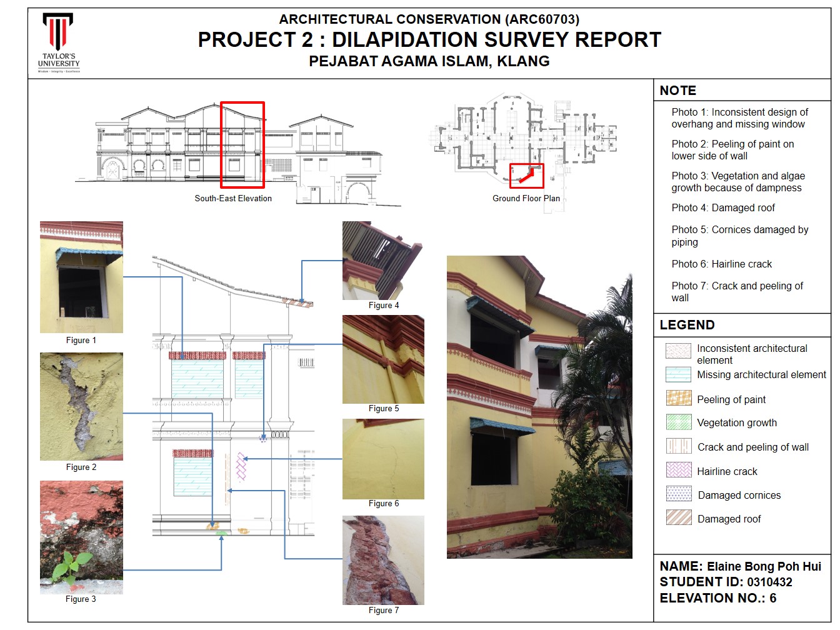Open the Figure 1 window photo

pyautogui.click(x=81, y=277)
